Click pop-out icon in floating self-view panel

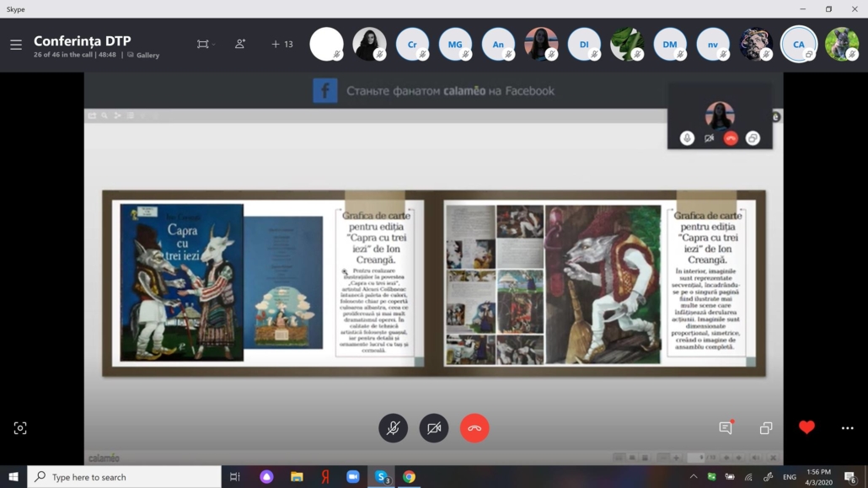tap(753, 138)
